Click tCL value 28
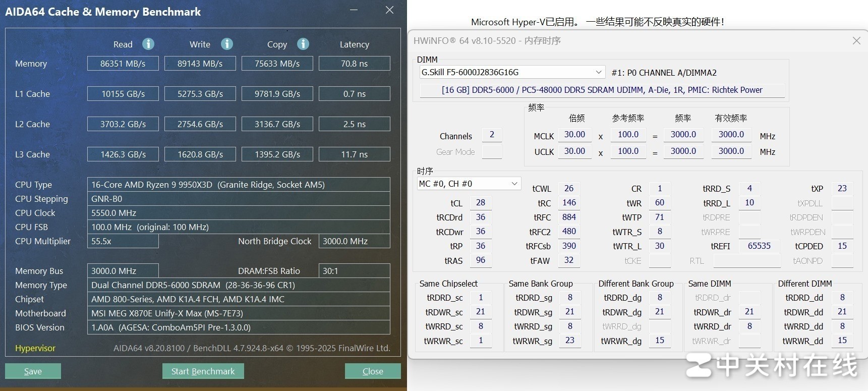 (481, 203)
